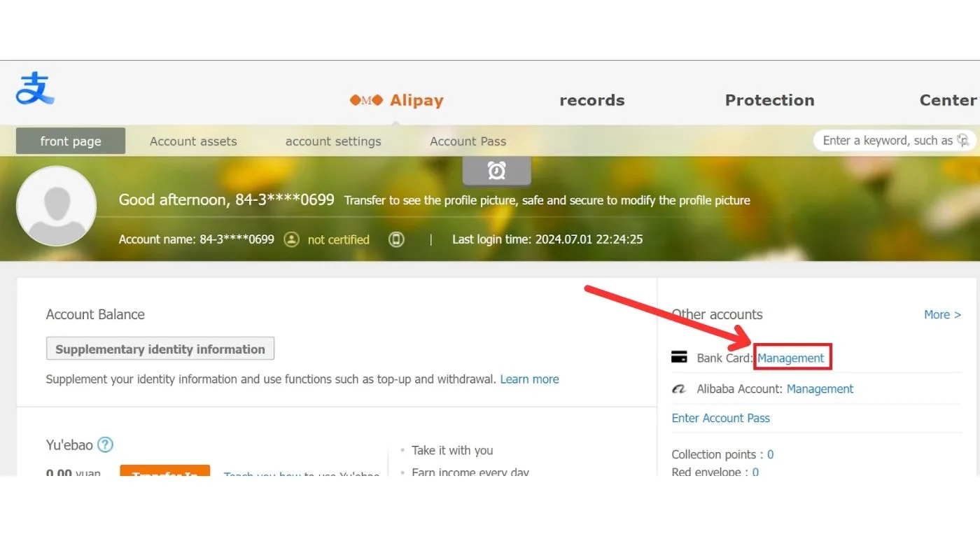Click Account name 84-3****0699 text
980x560 pixels.
pos(197,239)
